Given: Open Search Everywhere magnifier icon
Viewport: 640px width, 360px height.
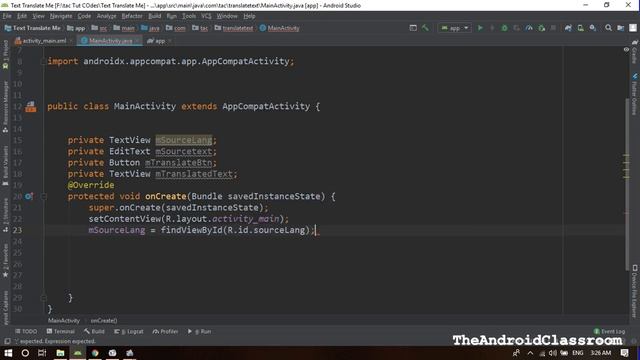Looking at the screenshot, I should (608, 28).
